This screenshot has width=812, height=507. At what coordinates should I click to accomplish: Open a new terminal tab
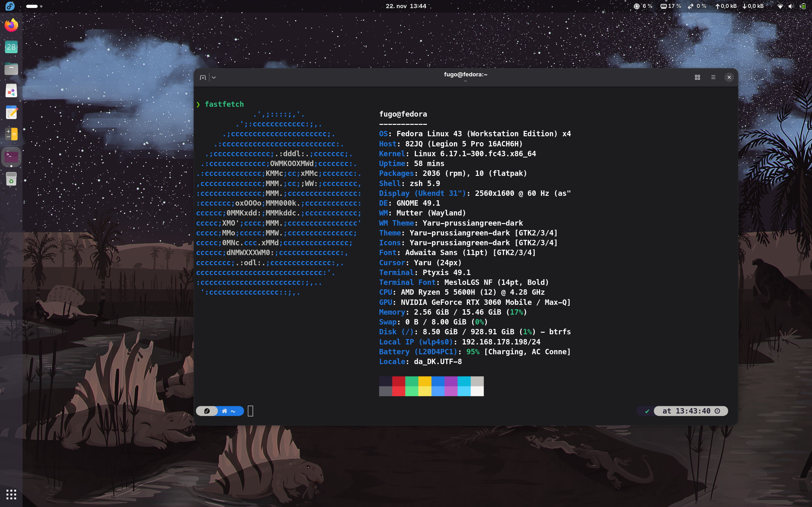pyautogui.click(x=203, y=77)
